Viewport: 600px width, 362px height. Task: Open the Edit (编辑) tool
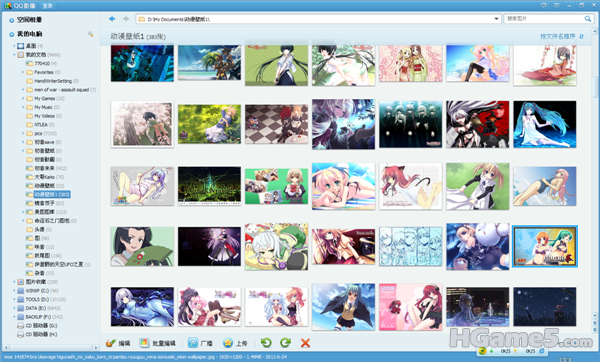click(118, 343)
